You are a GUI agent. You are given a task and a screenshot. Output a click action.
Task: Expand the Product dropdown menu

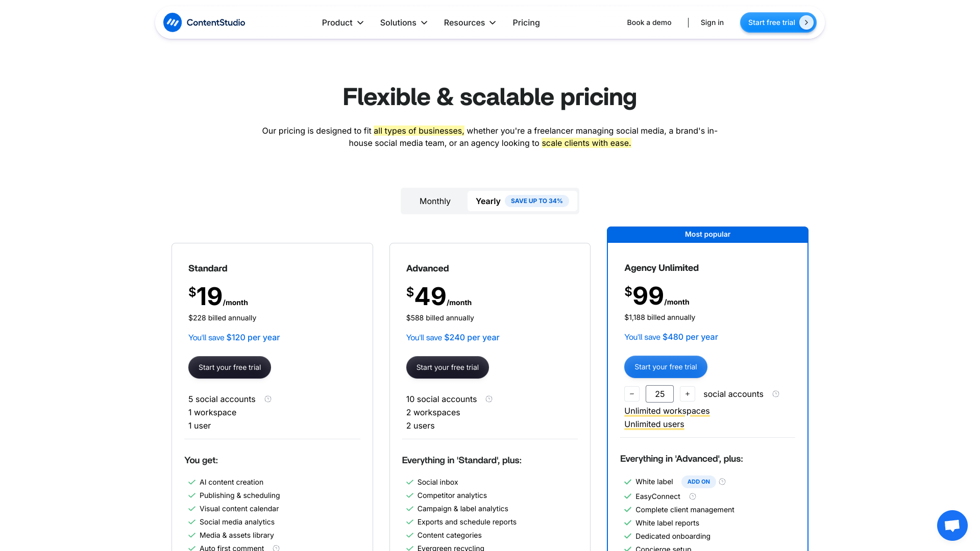342,22
